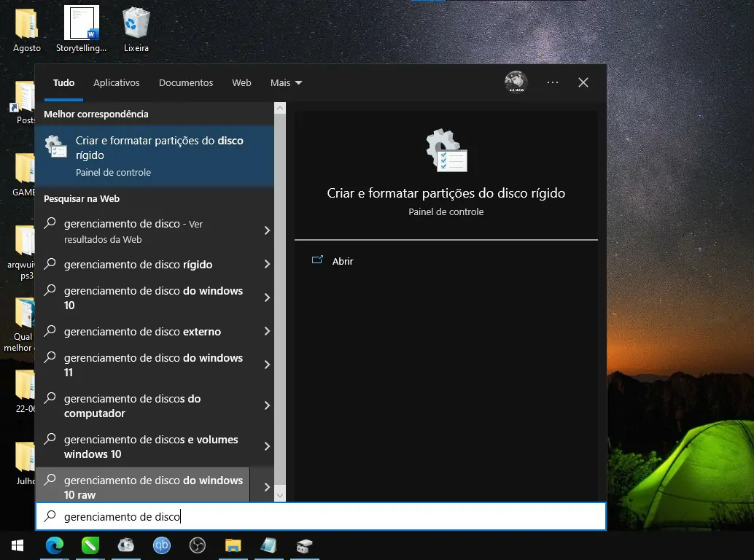Switch to the Tudo tab
The height and width of the screenshot is (560, 754).
(x=63, y=82)
